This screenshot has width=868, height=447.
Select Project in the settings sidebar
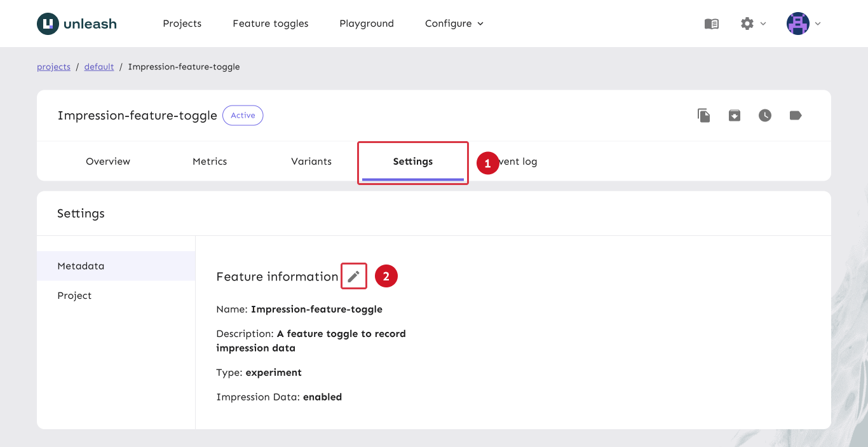(74, 295)
